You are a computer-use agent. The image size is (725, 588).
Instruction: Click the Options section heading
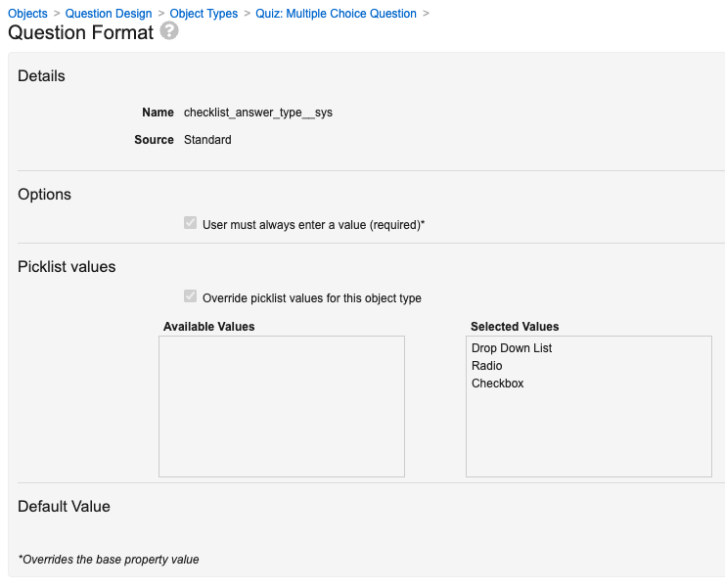(45, 195)
